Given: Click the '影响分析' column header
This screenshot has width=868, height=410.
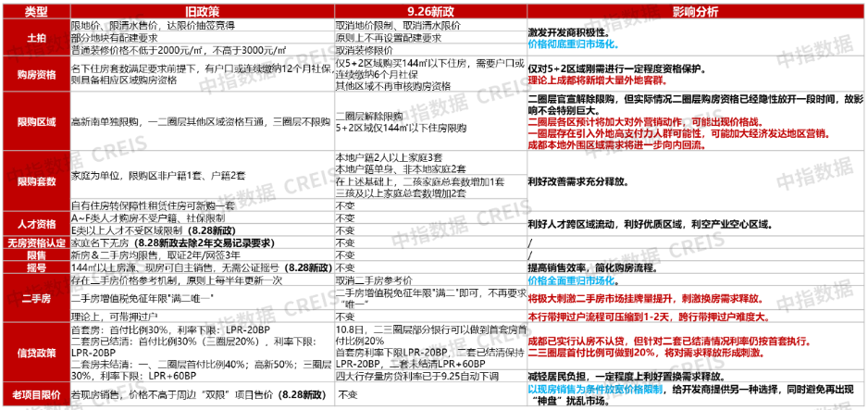Looking at the screenshot, I should pyautogui.click(x=695, y=12).
